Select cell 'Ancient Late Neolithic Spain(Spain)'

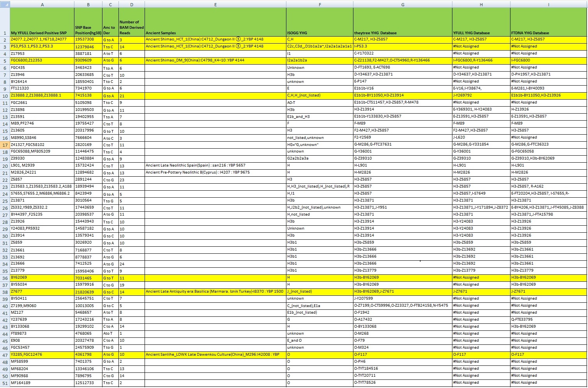coord(215,165)
